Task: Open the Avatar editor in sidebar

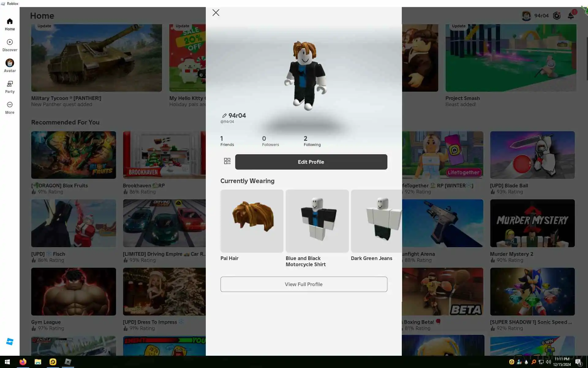Action: coord(10,63)
